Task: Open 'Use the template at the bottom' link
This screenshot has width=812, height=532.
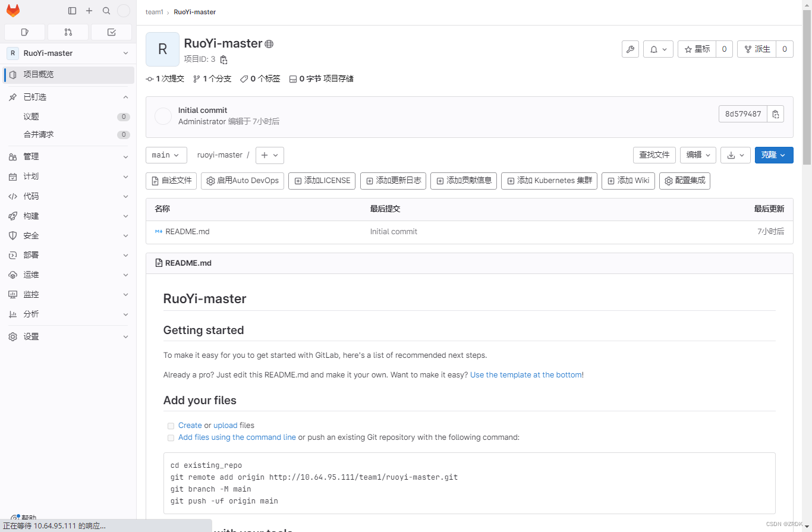Action: tap(525, 375)
